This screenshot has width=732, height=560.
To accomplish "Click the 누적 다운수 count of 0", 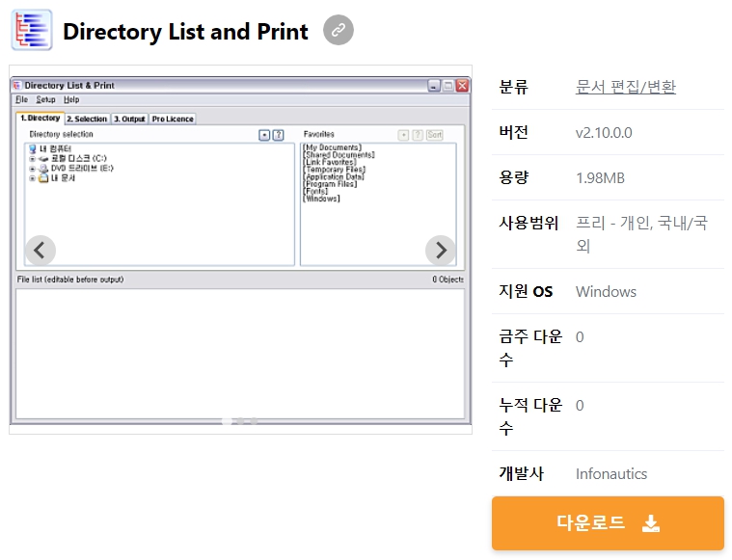I will (580, 406).
